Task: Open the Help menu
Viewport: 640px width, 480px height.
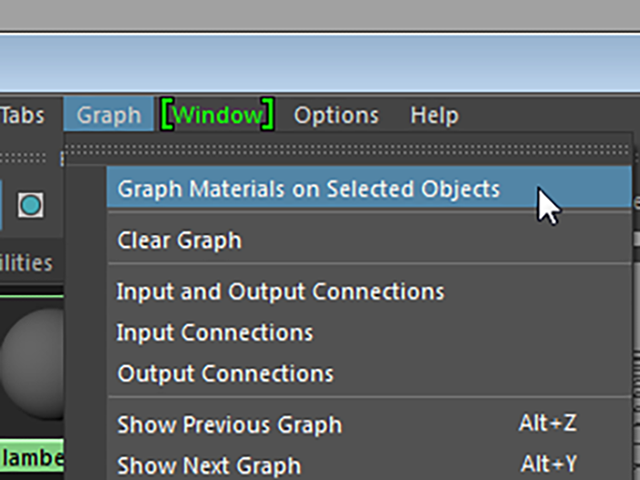Action: 434,115
